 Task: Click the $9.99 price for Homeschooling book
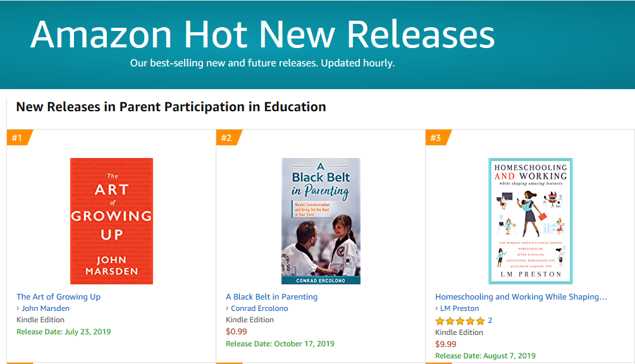[x=446, y=344]
